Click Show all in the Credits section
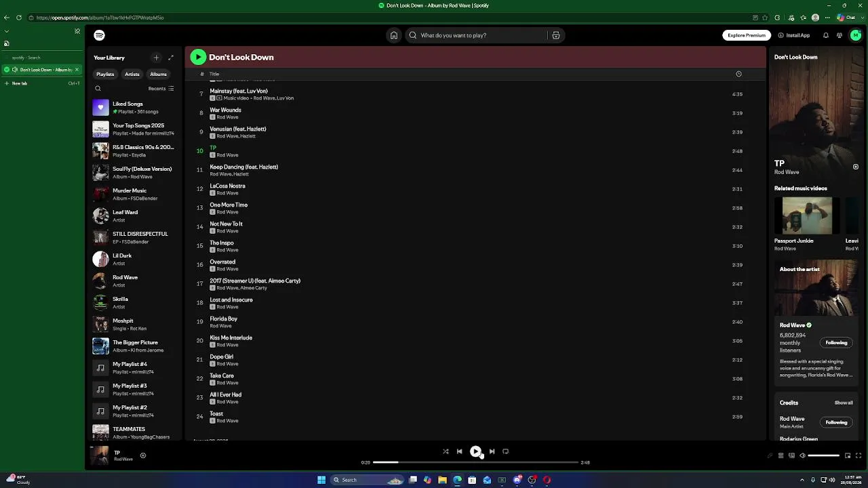 point(844,403)
